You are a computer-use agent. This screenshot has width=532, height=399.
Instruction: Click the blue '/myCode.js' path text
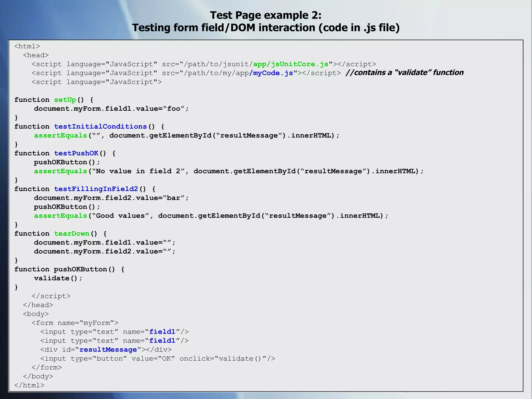pos(271,73)
